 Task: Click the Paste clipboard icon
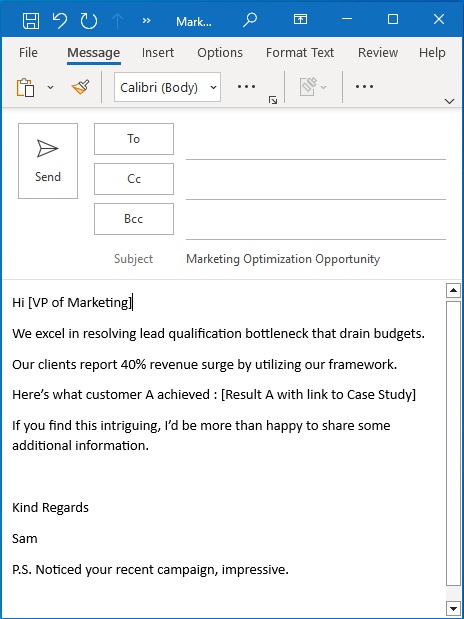pos(25,87)
